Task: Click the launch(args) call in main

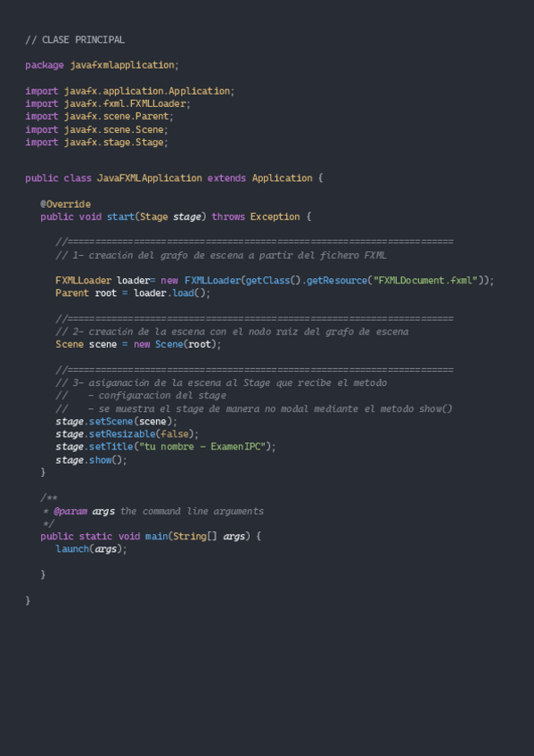Action: (x=89, y=549)
